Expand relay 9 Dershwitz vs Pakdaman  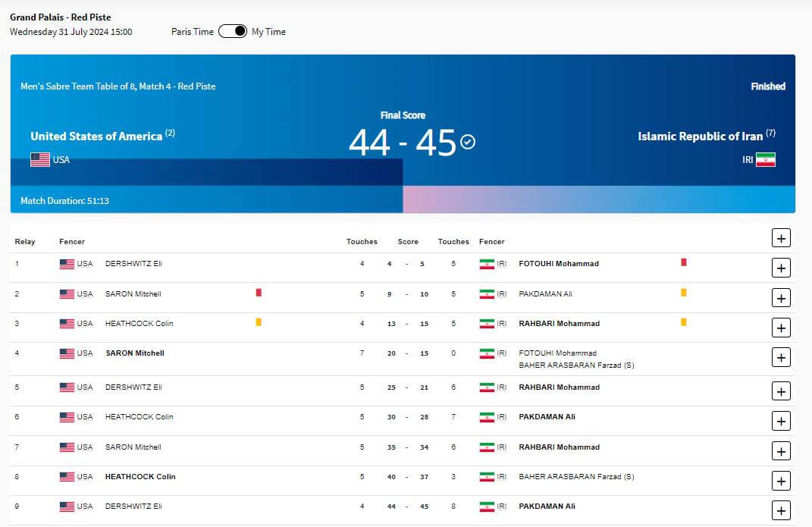pyautogui.click(x=781, y=510)
